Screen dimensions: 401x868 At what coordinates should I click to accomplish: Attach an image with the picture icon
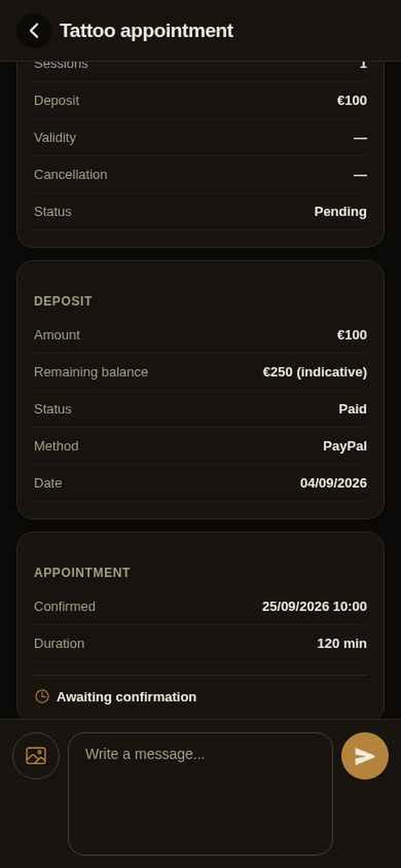[36, 756]
